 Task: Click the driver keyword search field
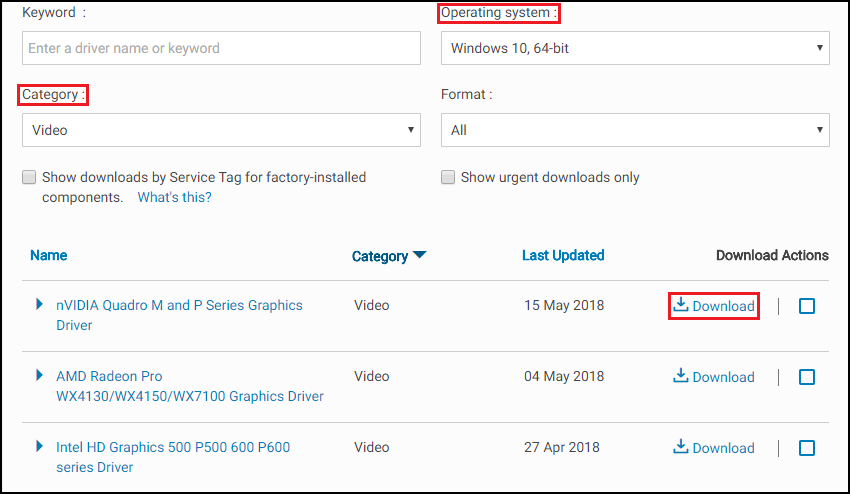(221, 48)
